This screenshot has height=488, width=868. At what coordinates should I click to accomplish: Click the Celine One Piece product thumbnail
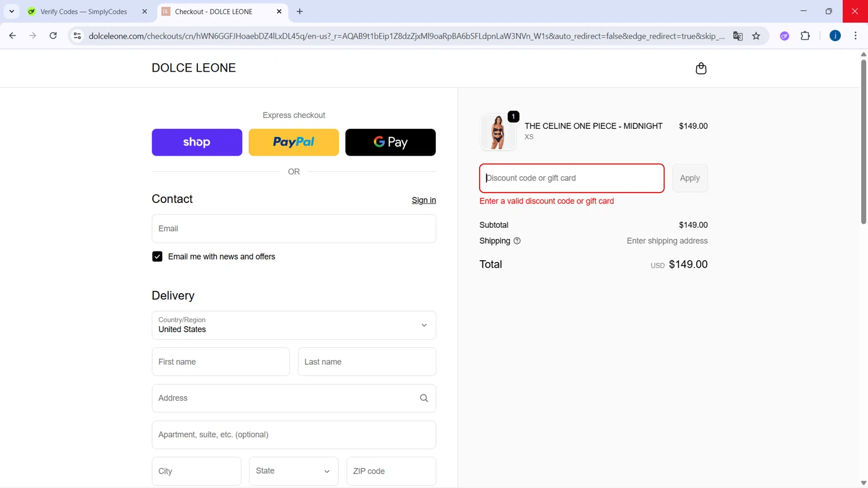498,132
